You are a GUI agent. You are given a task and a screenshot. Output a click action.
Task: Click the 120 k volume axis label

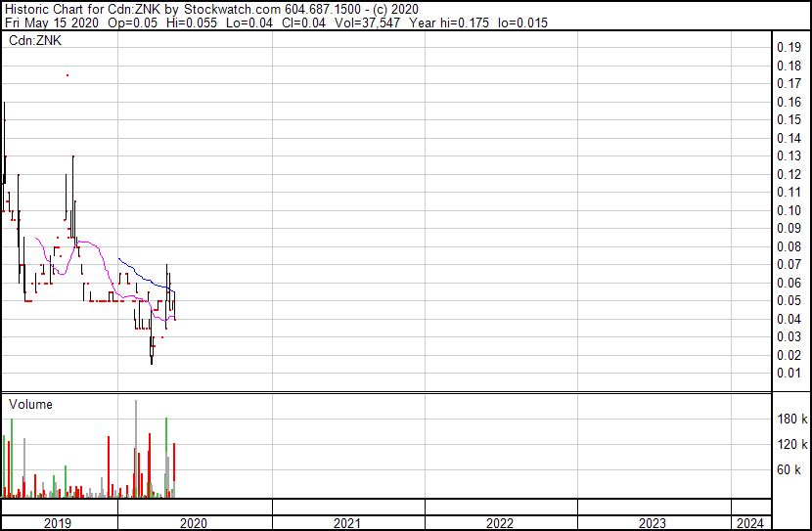coord(791,444)
